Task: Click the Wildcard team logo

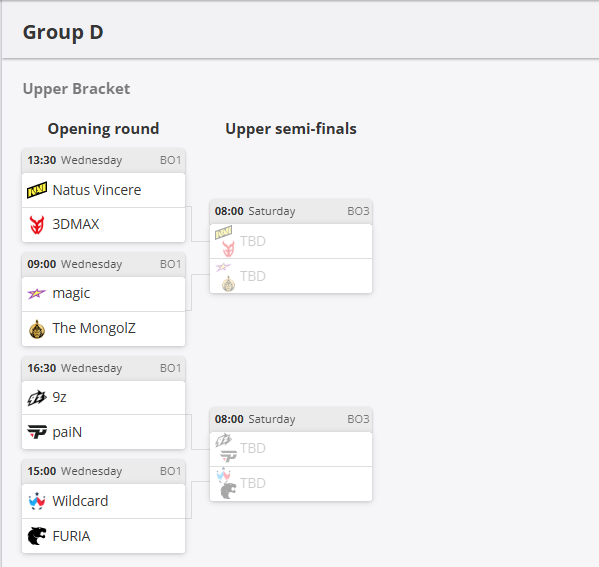Action: tap(37, 501)
